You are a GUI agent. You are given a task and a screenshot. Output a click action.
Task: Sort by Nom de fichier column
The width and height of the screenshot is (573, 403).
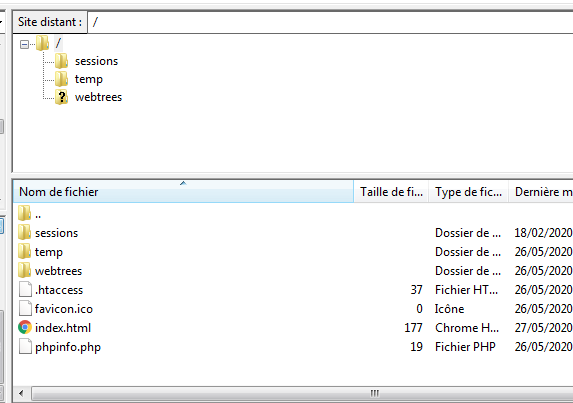point(183,191)
